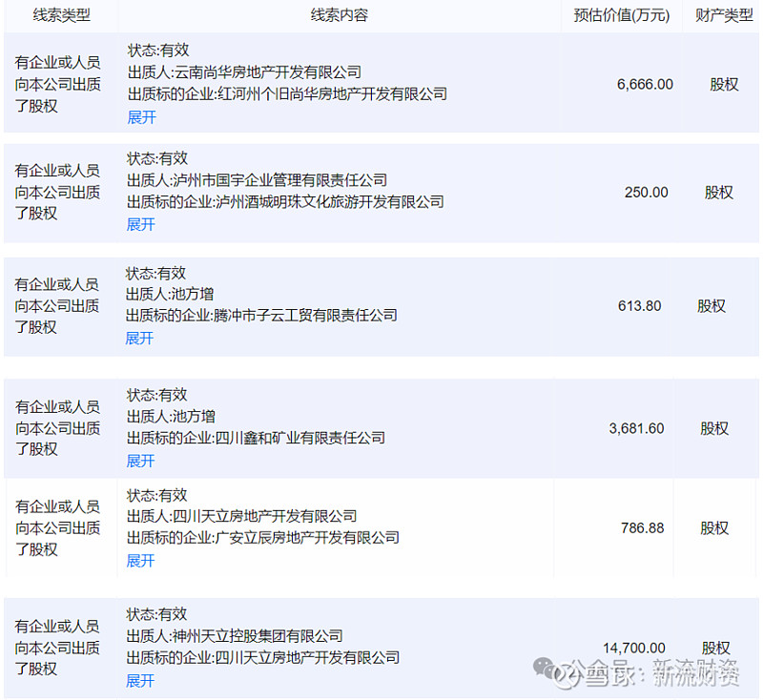
Task: Click 出质标的企业:腾冲市子云工贸有限责任公司 text
Action: (261, 316)
